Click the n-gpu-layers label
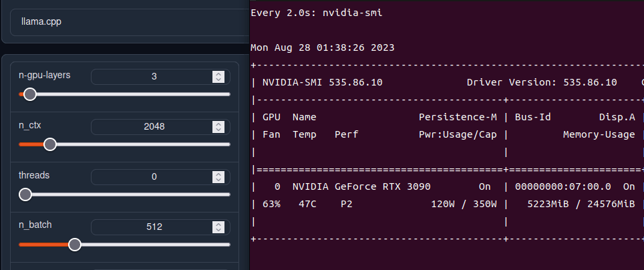Image resolution: width=644 pixels, height=270 pixels. [x=44, y=76]
